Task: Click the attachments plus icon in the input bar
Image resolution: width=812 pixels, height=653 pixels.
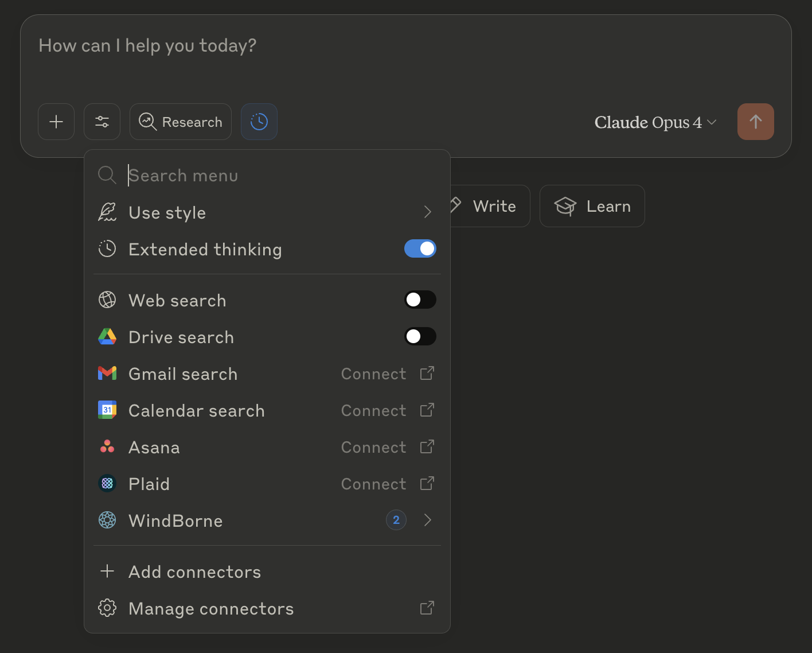Action: pyautogui.click(x=56, y=122)
